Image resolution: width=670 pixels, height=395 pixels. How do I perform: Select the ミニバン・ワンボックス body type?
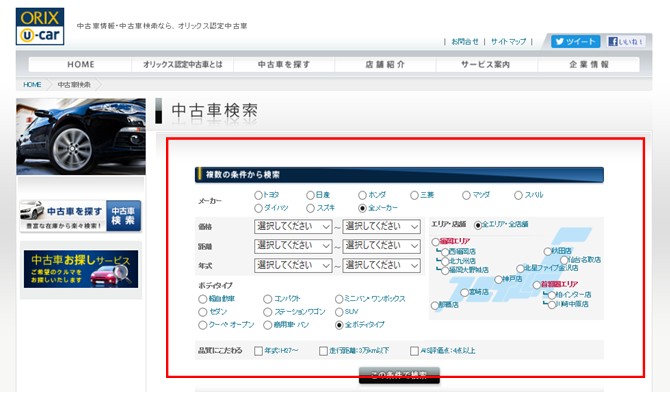coord(339,299)
